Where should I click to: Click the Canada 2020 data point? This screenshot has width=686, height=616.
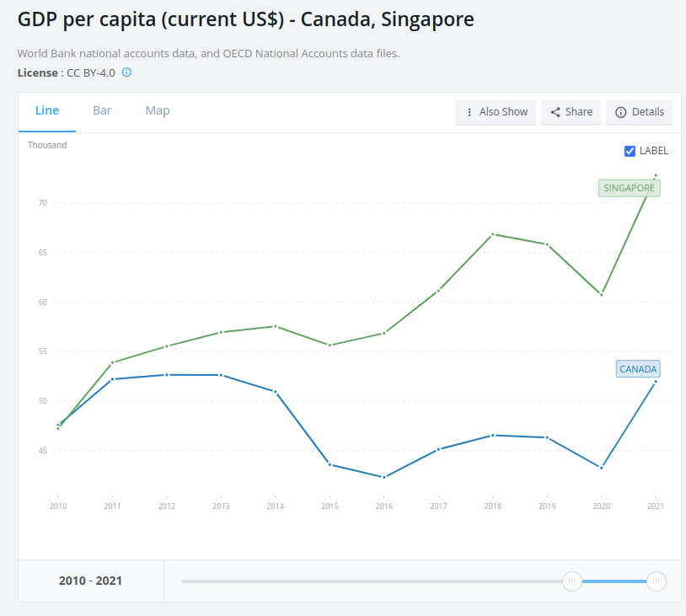pos(602,468)
